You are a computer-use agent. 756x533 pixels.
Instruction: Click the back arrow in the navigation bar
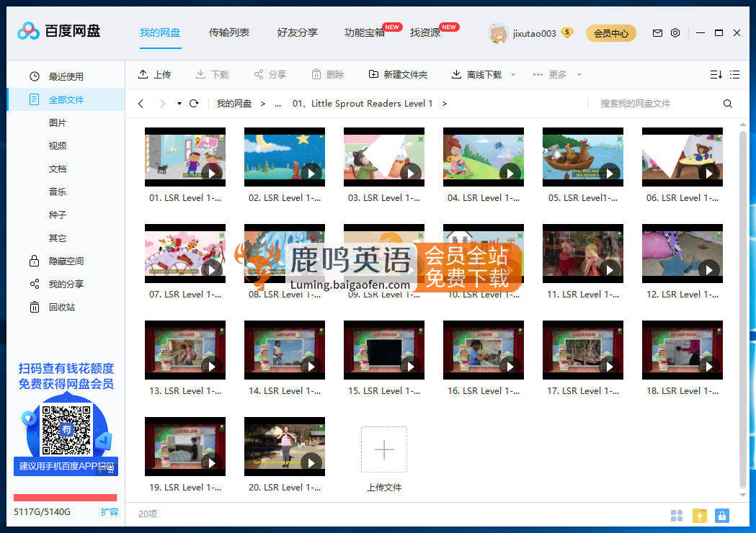click(x=141, y=104)
